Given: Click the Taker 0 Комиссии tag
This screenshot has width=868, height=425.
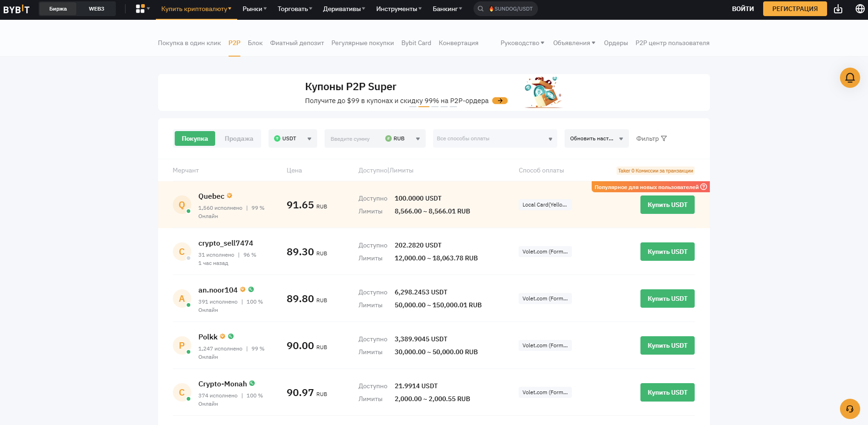Looking at the screenshot, I should [655, 171].
